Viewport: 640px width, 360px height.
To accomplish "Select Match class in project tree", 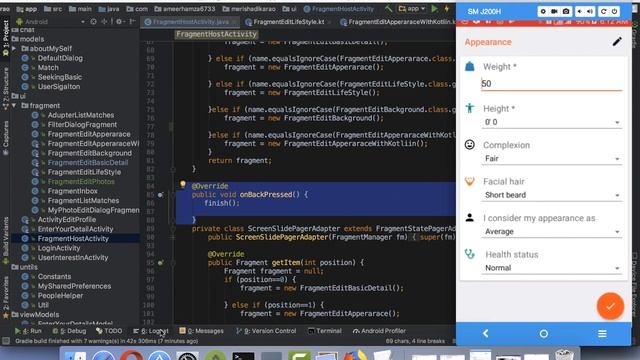I will coord(48,67).
